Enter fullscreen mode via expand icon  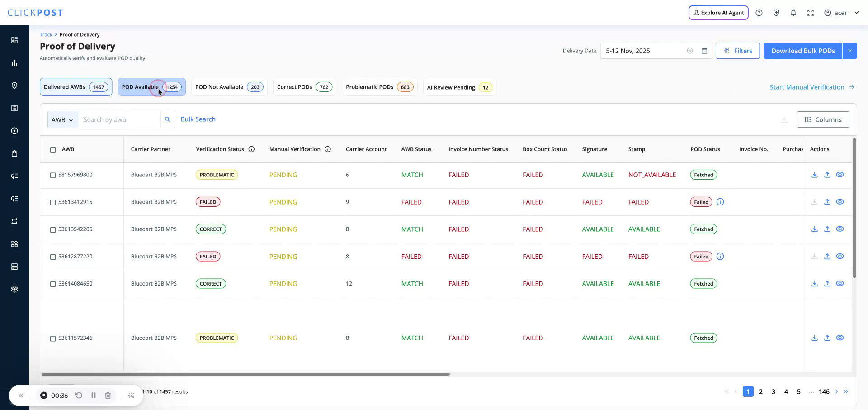click(x=811, y=12)
